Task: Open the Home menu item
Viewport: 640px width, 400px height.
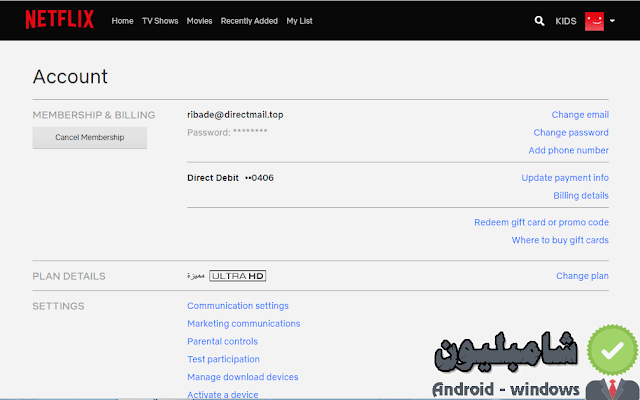Action: click(x=122, y=21)
